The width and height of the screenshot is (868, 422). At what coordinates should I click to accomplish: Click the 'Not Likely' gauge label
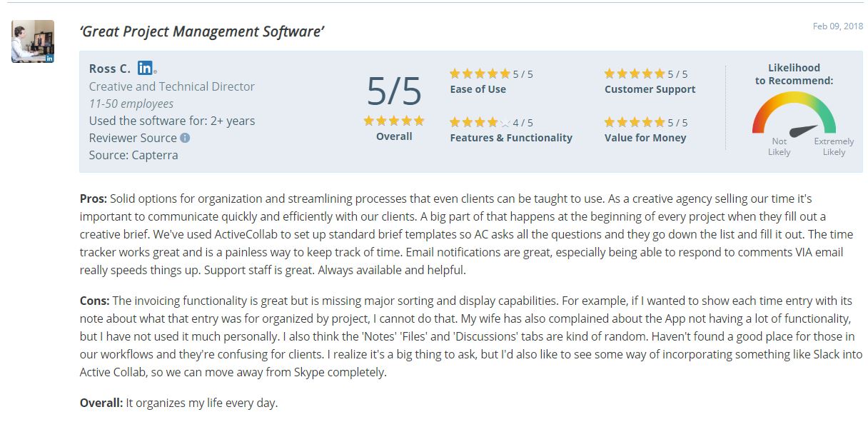tap(779, 146)
